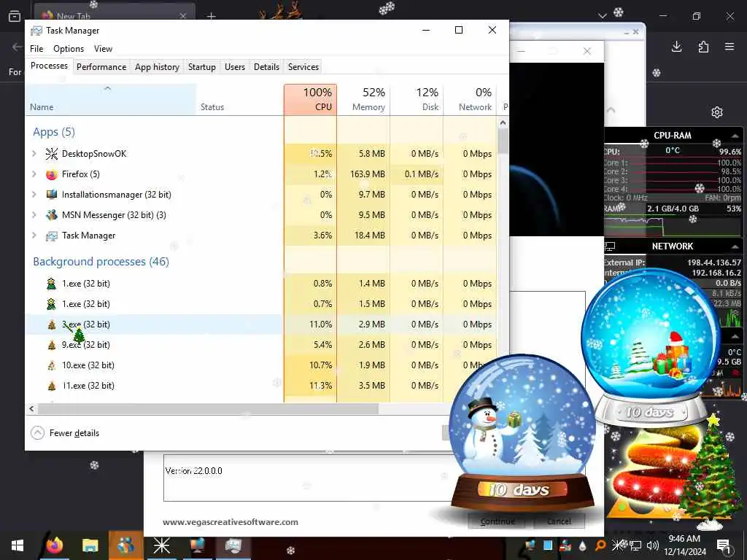Click the Installationsmanager process icon
This screenshot has width=747, height=560.
52,194
